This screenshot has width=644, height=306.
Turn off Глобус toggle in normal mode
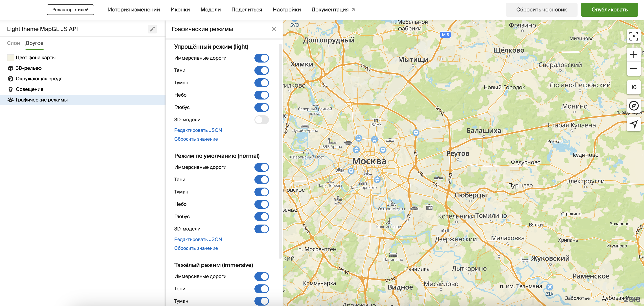coord(261,216)
